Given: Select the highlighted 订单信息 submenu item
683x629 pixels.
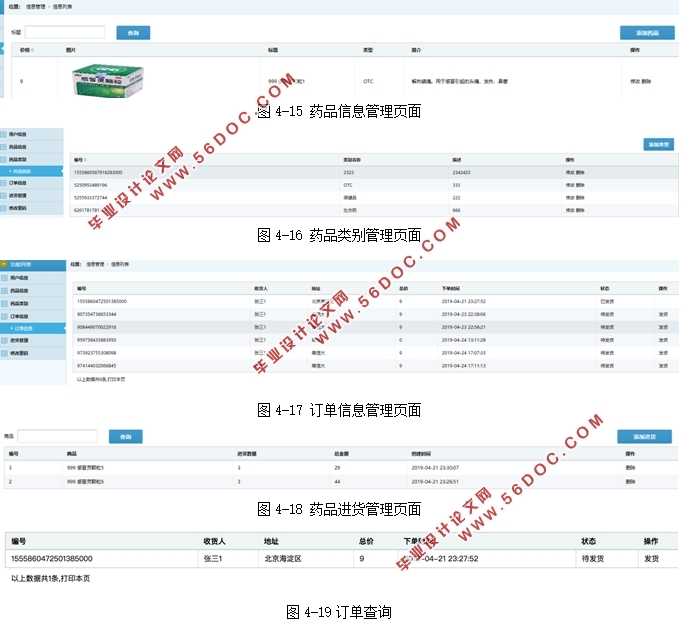Looking at the screenshot, I should [26, 327].
